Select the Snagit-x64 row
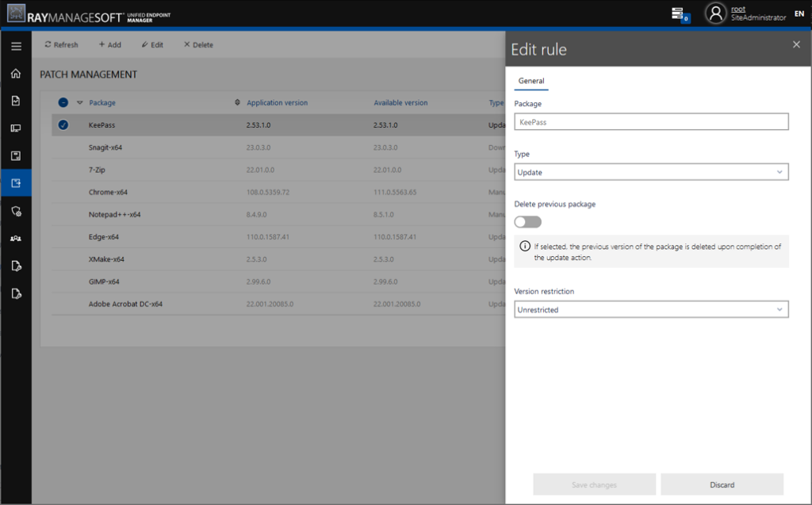The height and width of the screenshot is (505, 812). (x=278, y=147)
